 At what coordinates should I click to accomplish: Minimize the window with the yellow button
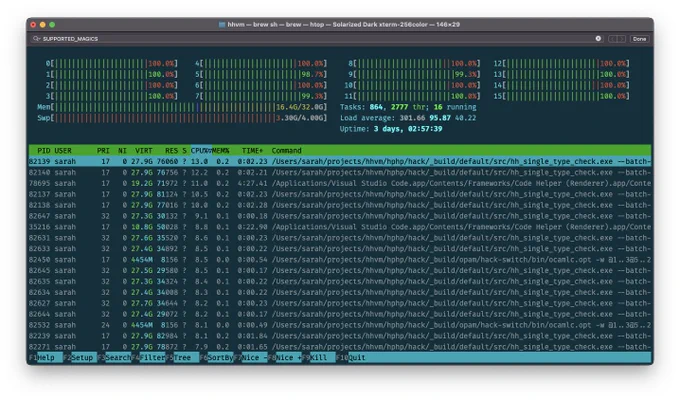click(42, 25)
